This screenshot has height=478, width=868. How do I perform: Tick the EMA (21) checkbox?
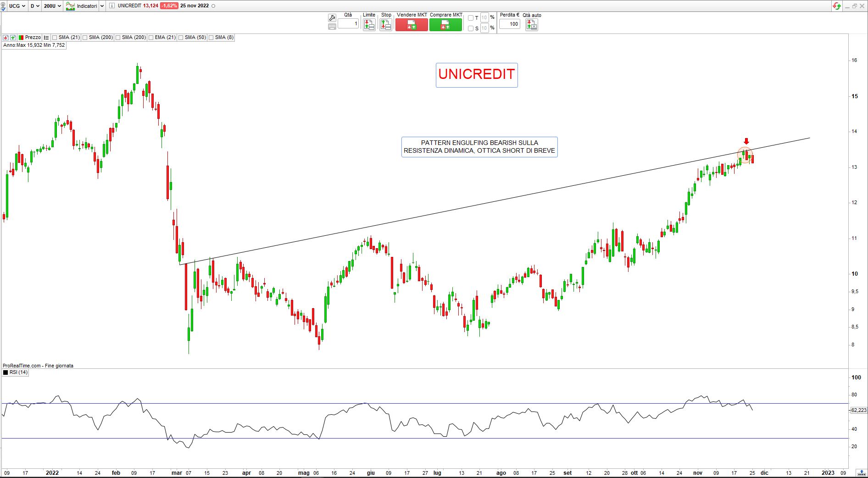[x=151, y=38]
